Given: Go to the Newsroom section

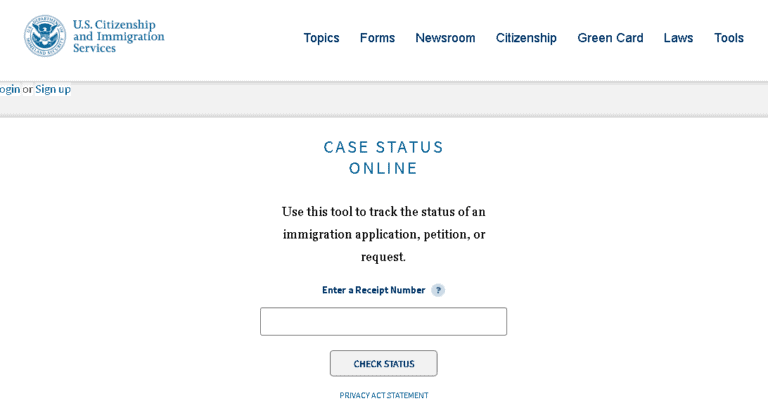Looking at the screenshot, I should point(445,38).
